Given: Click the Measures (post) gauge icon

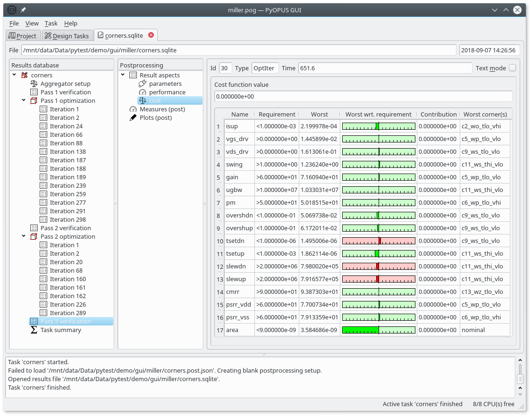Looking at the screenshot, I should pos(133,109).
